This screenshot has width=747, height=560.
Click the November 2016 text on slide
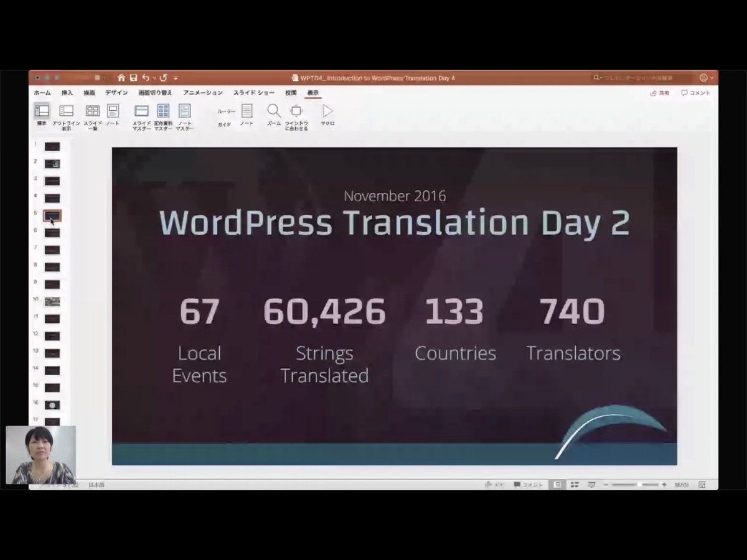(395, 196)
